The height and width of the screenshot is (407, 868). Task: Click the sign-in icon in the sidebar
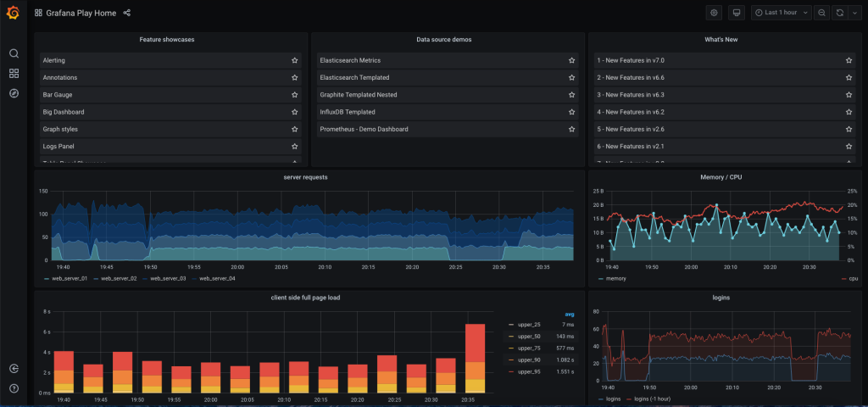[x=14, y=368]
